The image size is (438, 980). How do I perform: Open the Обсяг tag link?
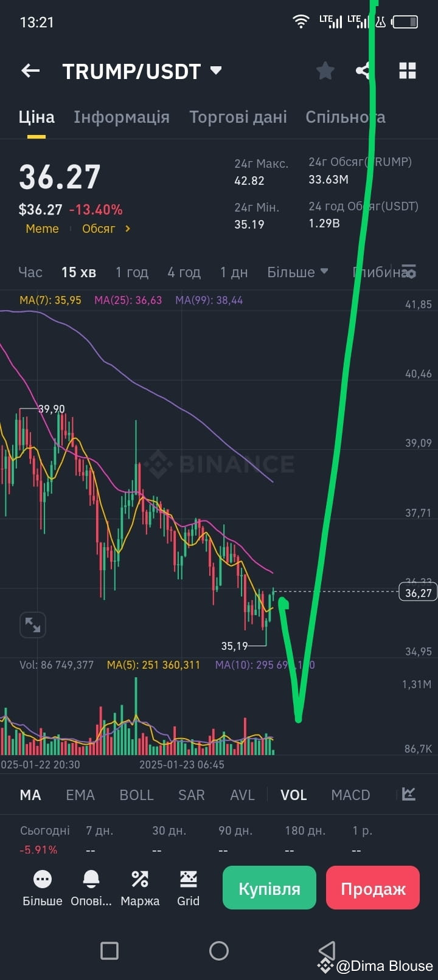pyautogui.click(x=99, y=229)
